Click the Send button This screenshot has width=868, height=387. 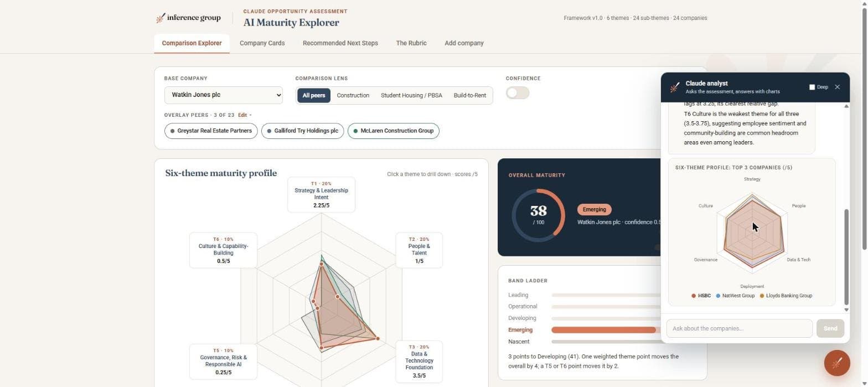(830, 328)
